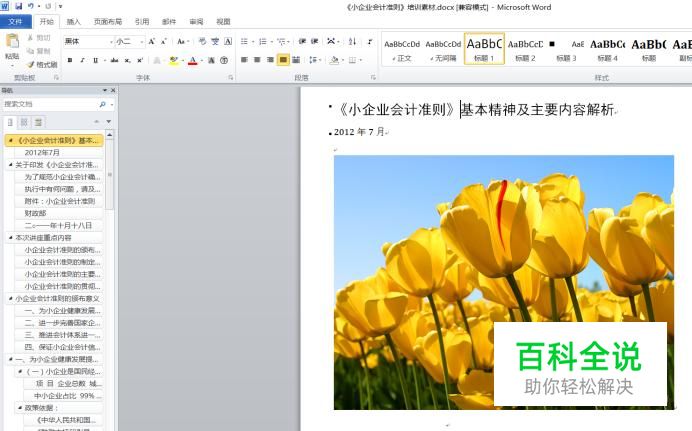The height and width of the screenshot is (431, 692).
Task: Apply the 标题 1 Heading 1 style
Action: pyautogui.click(x=484, y=49)
